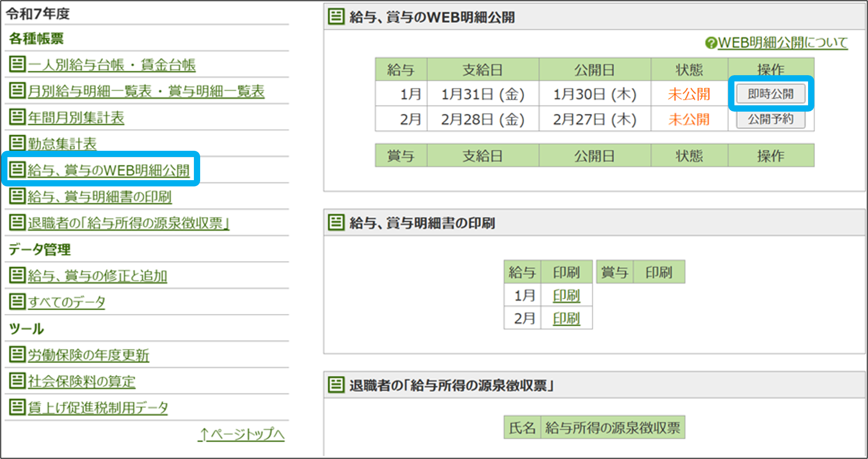Click the document icon beside 一人別給与台帳・賃金台帳

17,64
